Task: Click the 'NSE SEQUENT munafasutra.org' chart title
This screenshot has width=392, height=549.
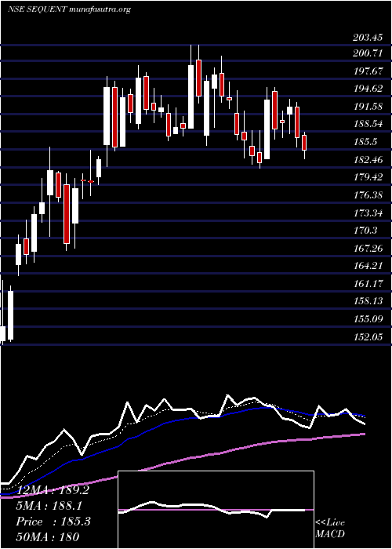Action: pyautogui.click(x=69, y=9)
